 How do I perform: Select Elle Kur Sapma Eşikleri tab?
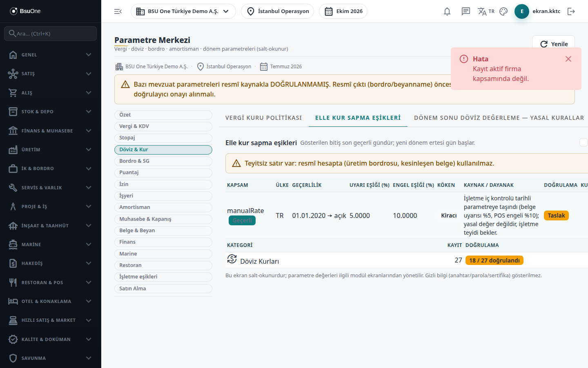pyautogui.click(x=358, y=118)
